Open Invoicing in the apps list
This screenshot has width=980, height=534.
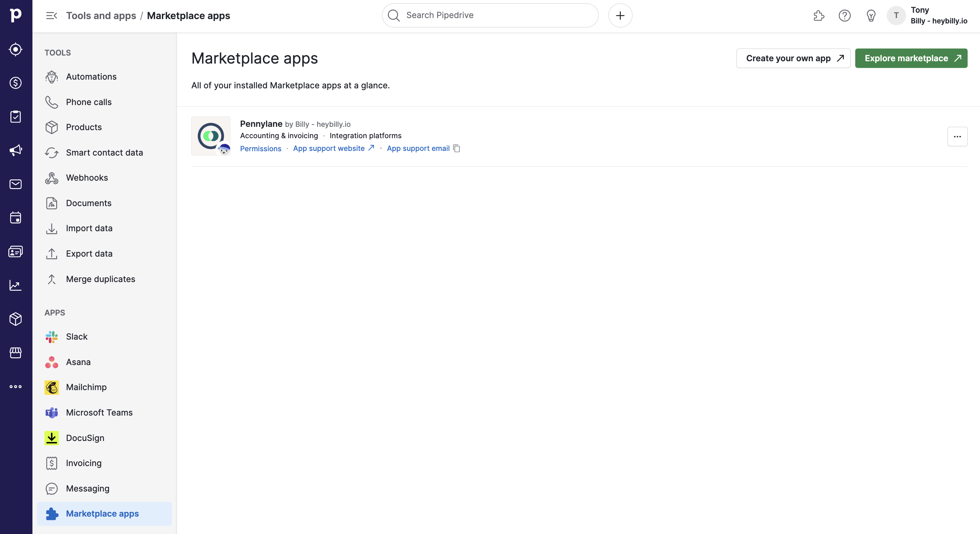click(x=104, y=463)
